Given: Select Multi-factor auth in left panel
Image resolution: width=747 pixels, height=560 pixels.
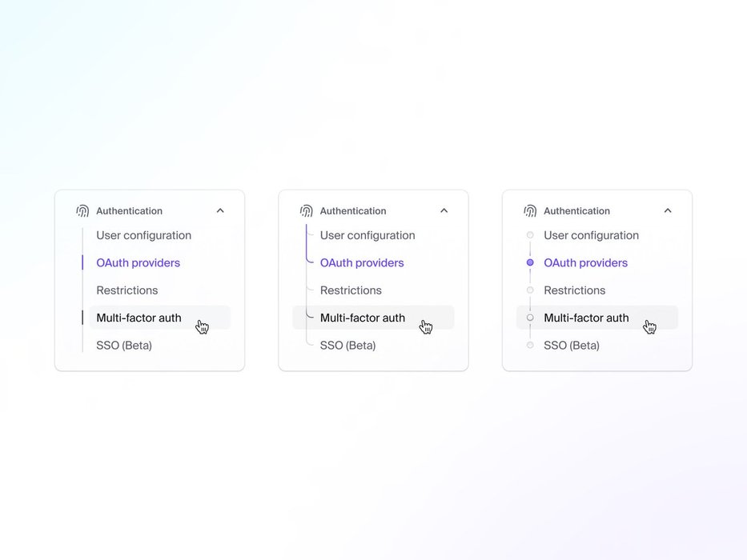Looking at the screenshot, I should [x=139, y=318].
